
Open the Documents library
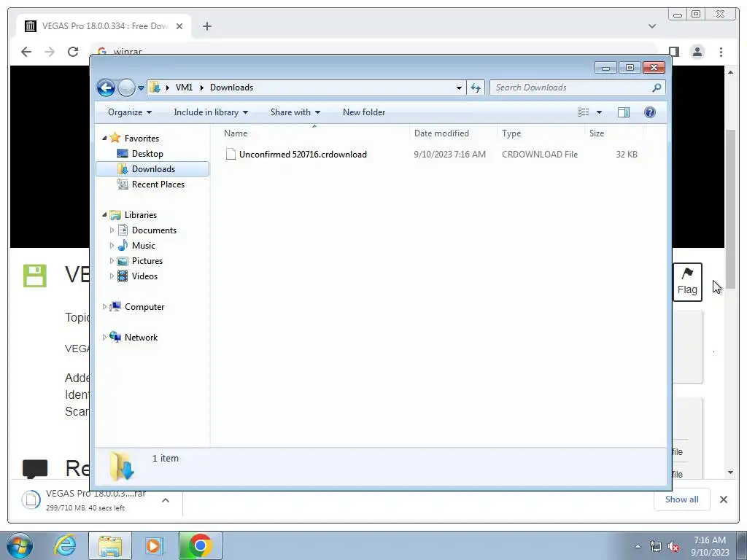click(x=154, y=230)
